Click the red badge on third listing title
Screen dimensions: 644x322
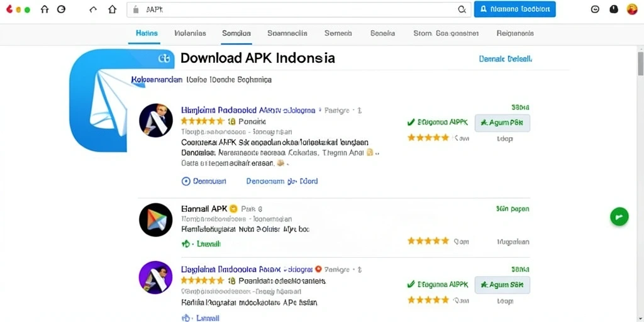(x=318, y=269)
